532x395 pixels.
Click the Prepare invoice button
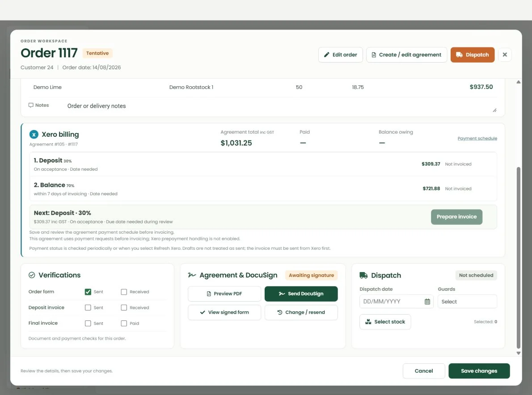(x=456, y=217)
